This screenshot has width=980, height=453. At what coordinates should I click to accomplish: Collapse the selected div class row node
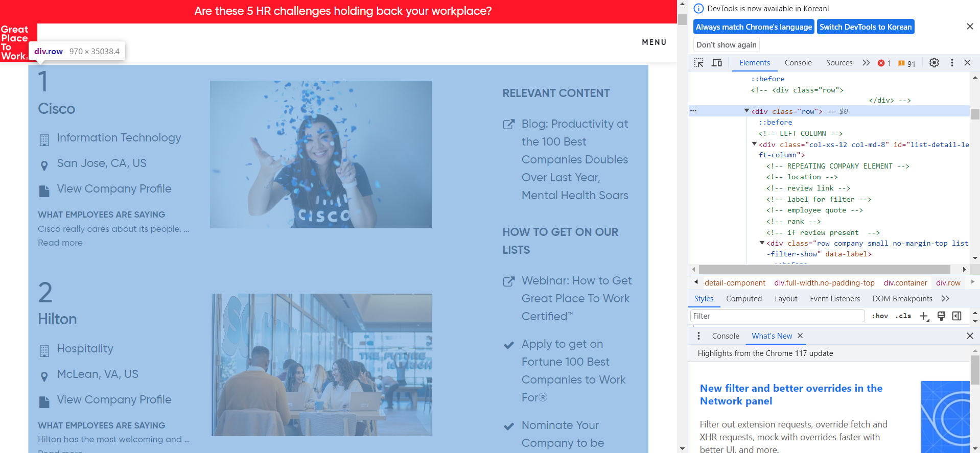pyautogui.click(x=746, y=111)
